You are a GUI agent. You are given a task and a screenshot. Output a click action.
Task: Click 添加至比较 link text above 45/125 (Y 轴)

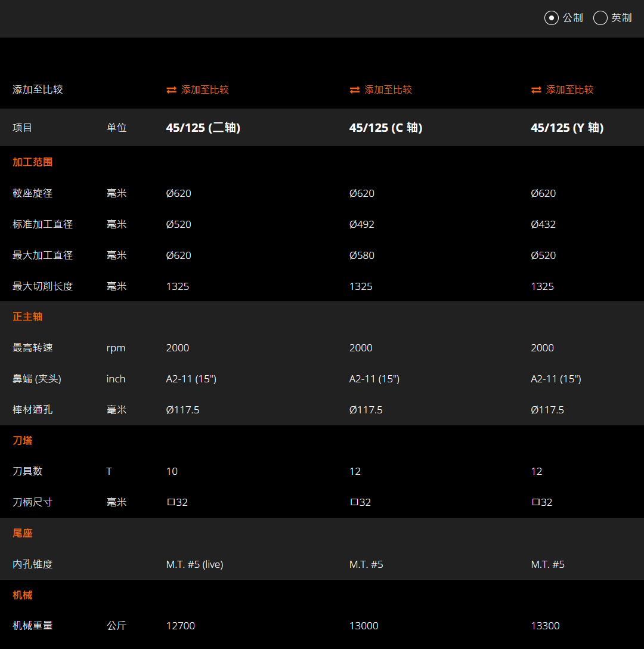click(569, 90)
